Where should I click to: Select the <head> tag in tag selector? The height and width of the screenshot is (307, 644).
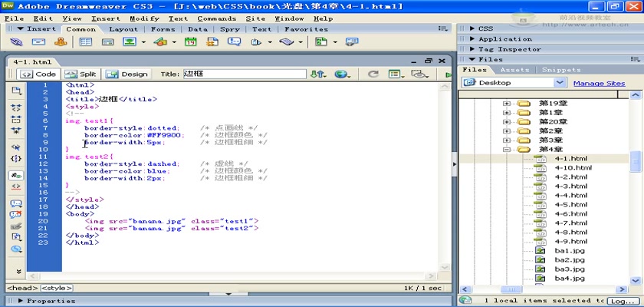[x=22, y=288]
